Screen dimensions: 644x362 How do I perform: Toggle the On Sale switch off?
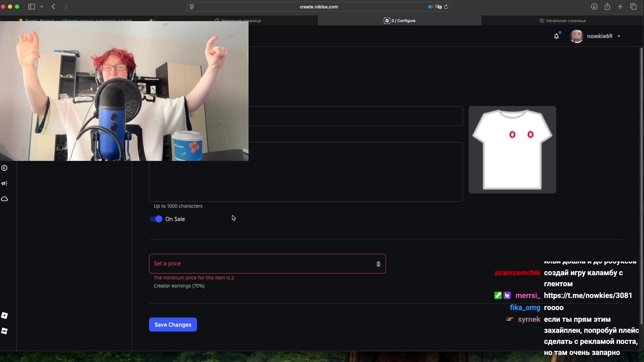[x=156, y=219]
